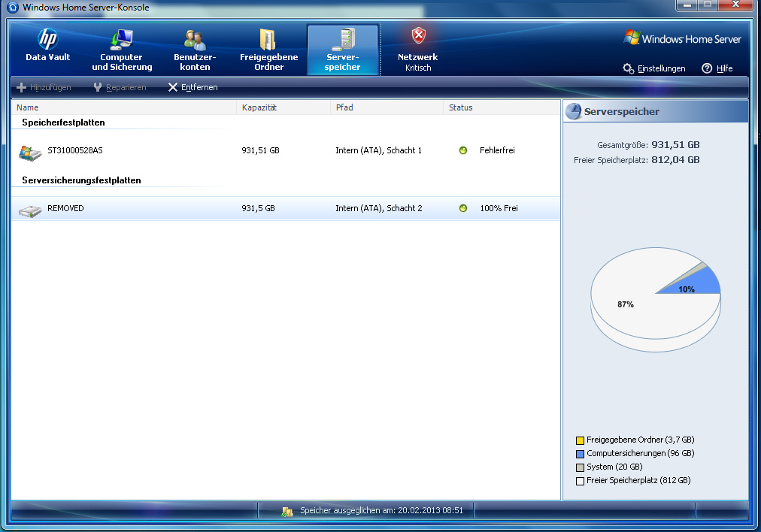This screenshot has width=761, height=532.
Task: Click the user accounts people icon
Action: [x=195, y=40]
